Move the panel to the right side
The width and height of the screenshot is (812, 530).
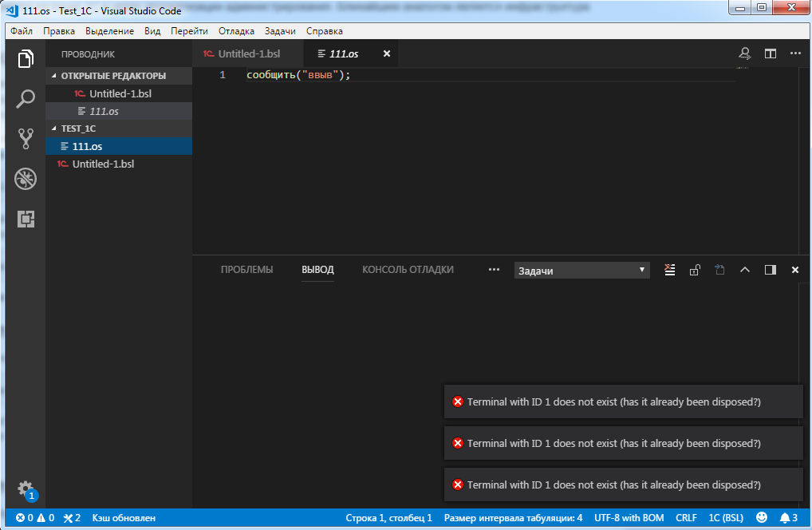(x=770, y=270)
